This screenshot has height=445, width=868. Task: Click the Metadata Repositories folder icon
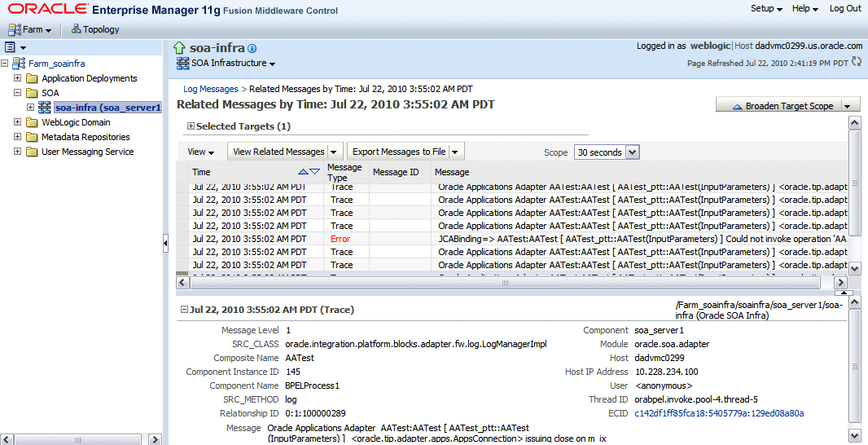[32, 137]
